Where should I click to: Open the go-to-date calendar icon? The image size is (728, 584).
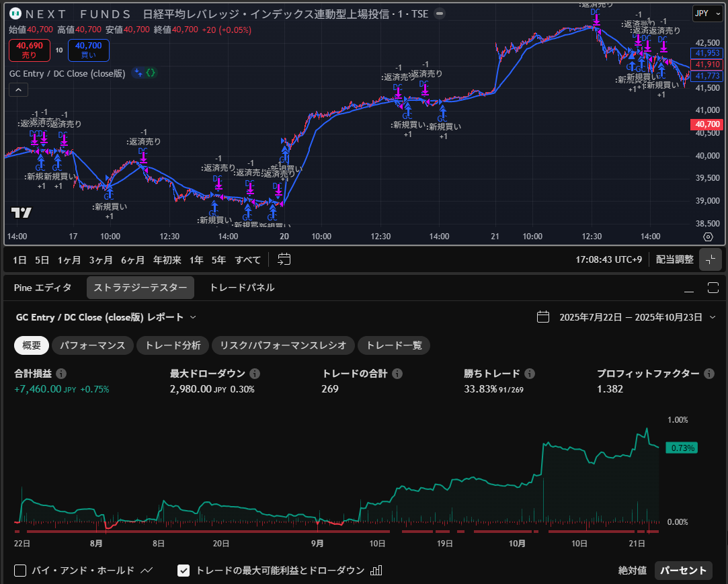coord(284,259)
